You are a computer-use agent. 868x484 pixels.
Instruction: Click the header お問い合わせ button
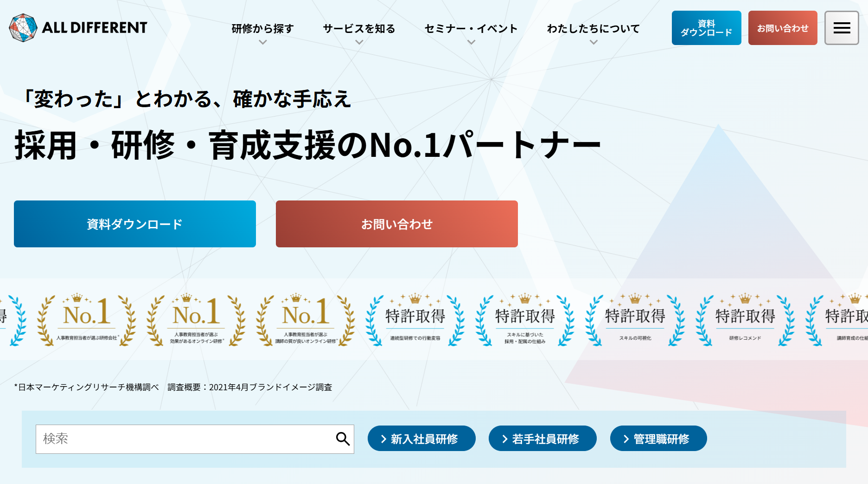783,28
